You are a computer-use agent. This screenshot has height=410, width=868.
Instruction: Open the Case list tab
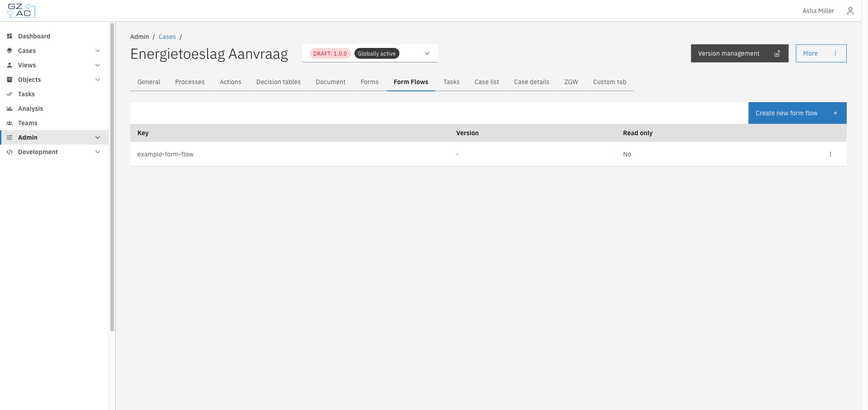(x=487, y=82)
